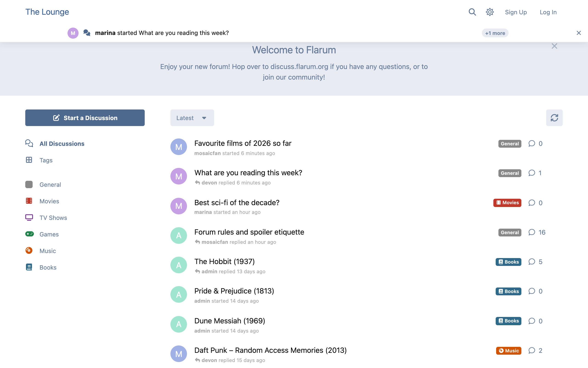Click orange Music tag on Daft Punk row
The width and height of the screenshot is (588, 368).
[x=509, y=351]
